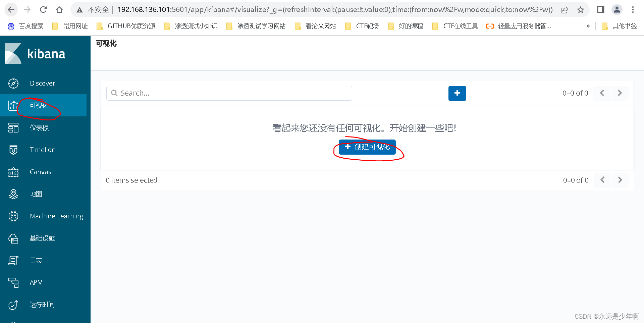The height and width of the screenshot is (323, 644).
Task: Go to previous page in bottom pager
Action: coord(602,180)
